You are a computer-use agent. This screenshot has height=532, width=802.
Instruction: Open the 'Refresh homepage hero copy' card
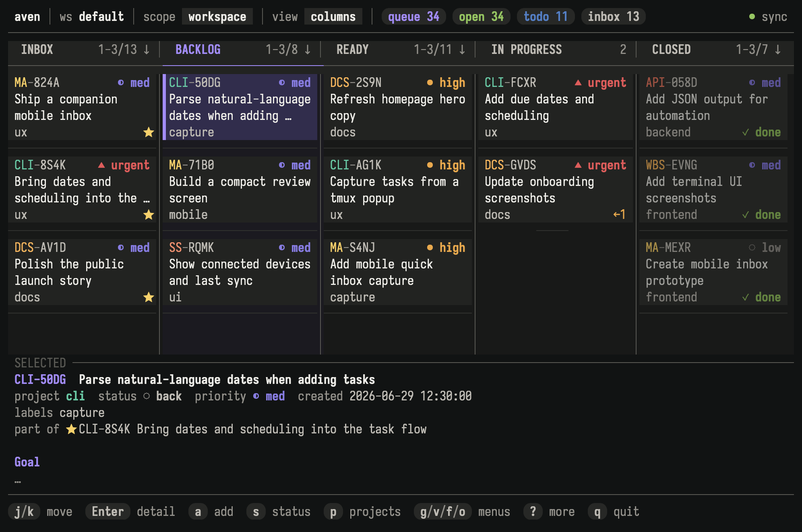tap(398, 107)
